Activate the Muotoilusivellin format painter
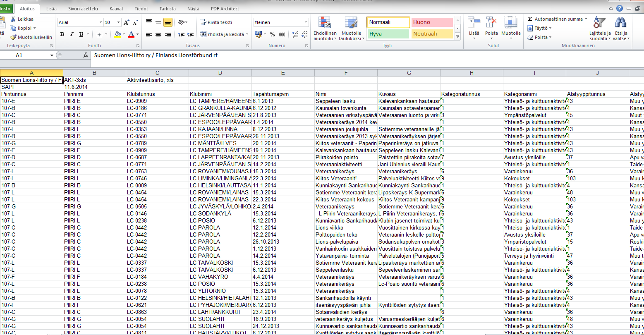 (14, 37)
